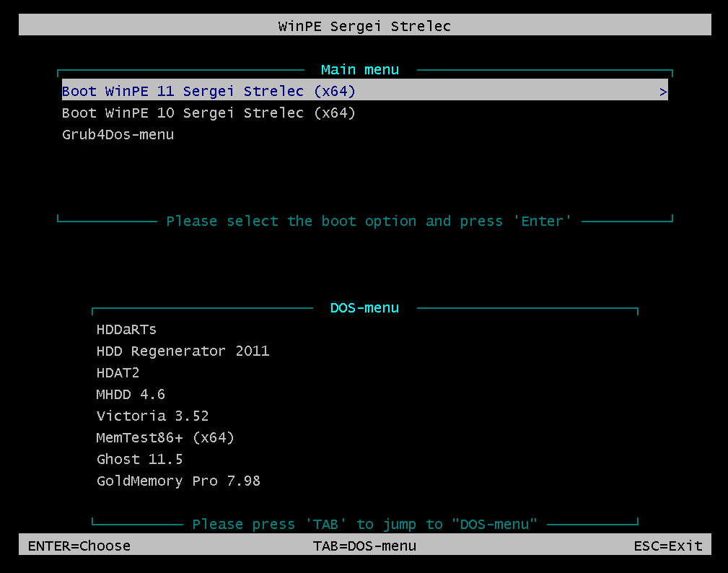Viewport: 728px width, 573px height.
Task: Click TAB=DOS-menu in the bottom bar
Action: (364, 546)
